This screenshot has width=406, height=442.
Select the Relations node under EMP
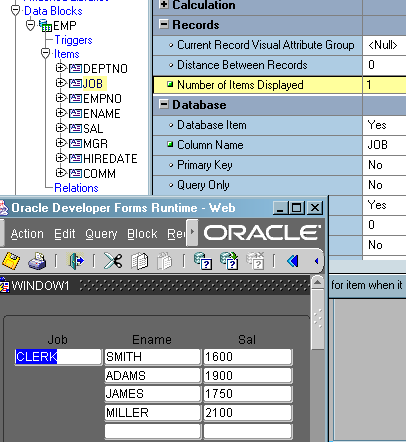point(76,188)
